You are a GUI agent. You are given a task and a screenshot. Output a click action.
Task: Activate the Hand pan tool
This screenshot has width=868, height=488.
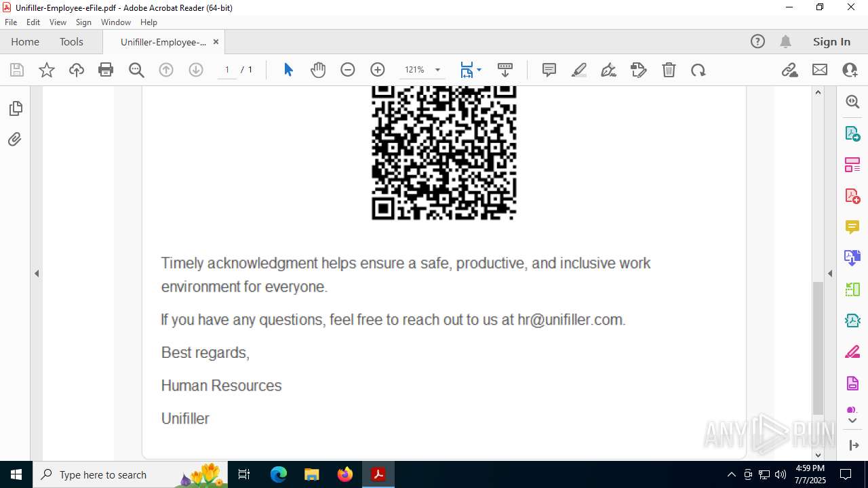pyautogui.click(x=318, y=70)
